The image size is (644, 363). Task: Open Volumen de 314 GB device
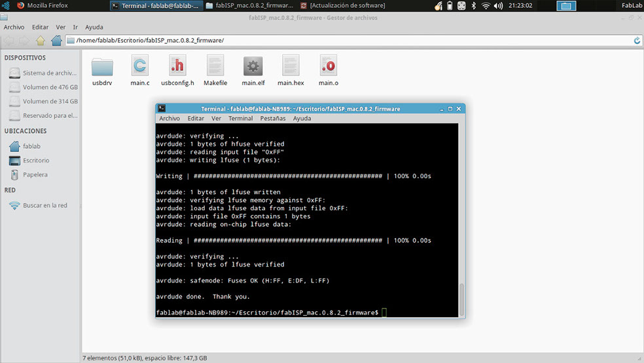(43, 101)
